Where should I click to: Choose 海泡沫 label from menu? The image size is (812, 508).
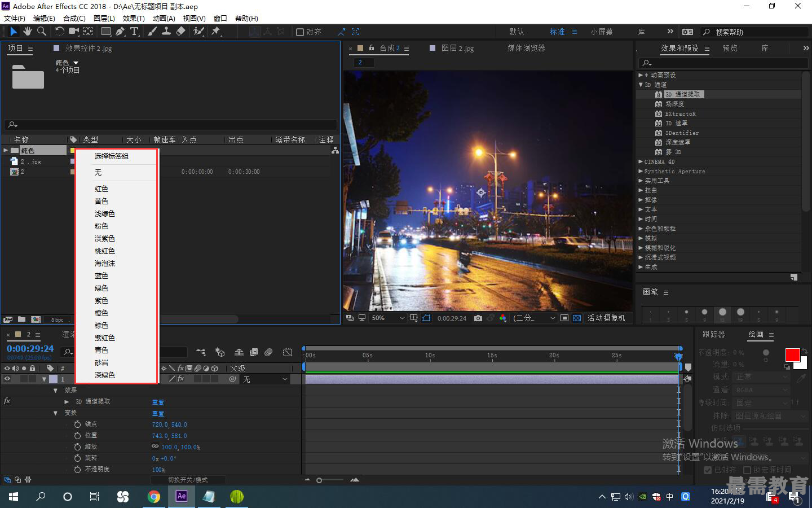(105, 264)
